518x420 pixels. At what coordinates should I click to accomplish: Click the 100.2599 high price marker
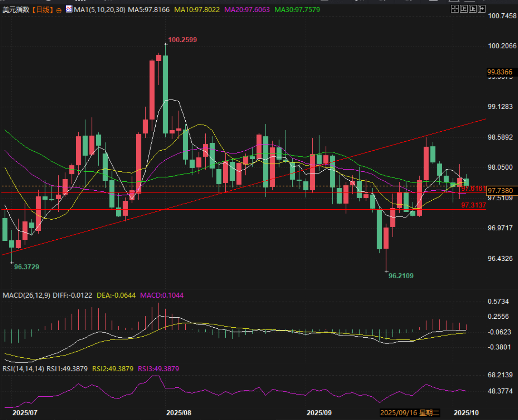[x=182, y=40]
